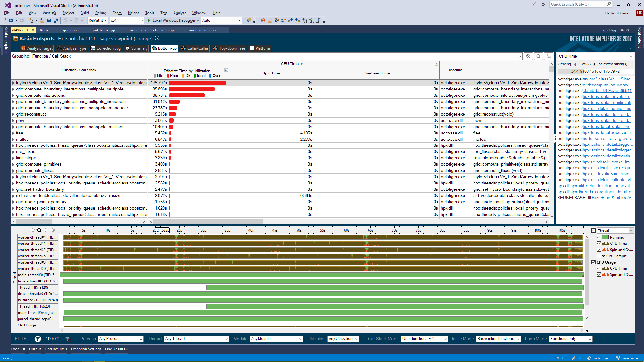Open the VAssistX menu
The height and width of the screenshot is (362, 644).
coord(49,13)
